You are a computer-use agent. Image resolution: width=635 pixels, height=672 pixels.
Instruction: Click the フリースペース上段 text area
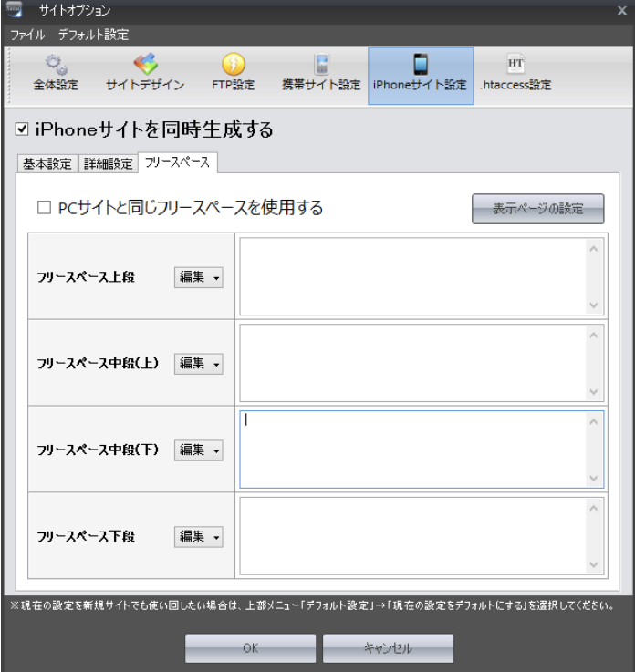tap(412, 276)
